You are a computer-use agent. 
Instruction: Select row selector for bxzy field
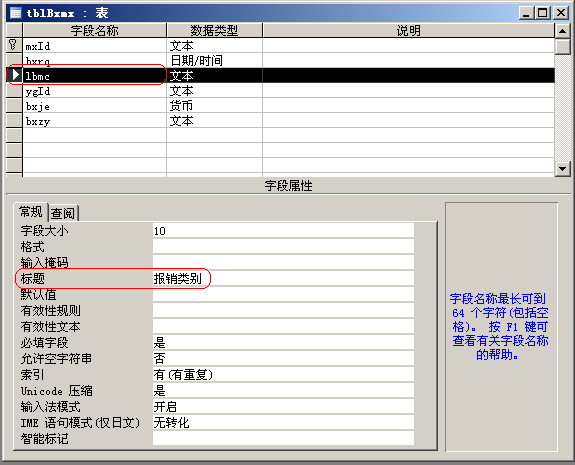tap(14, 121)
